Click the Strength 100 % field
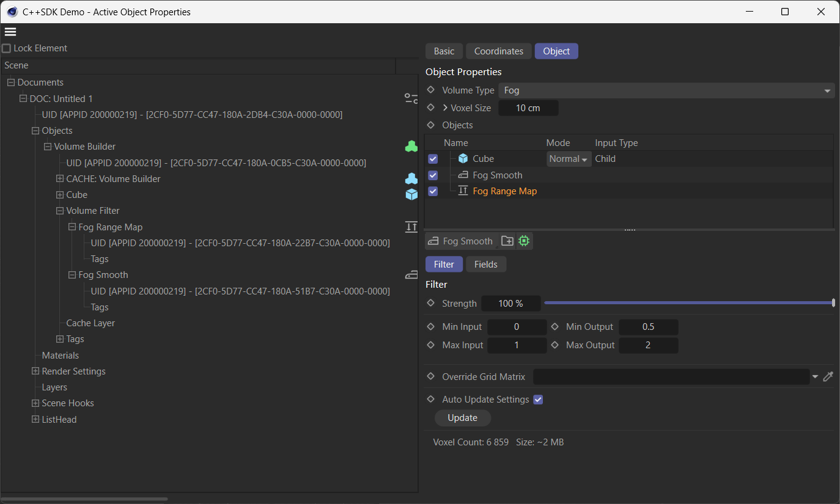The height and width of the screenshot is (504, 840). [x=511, y=304]
